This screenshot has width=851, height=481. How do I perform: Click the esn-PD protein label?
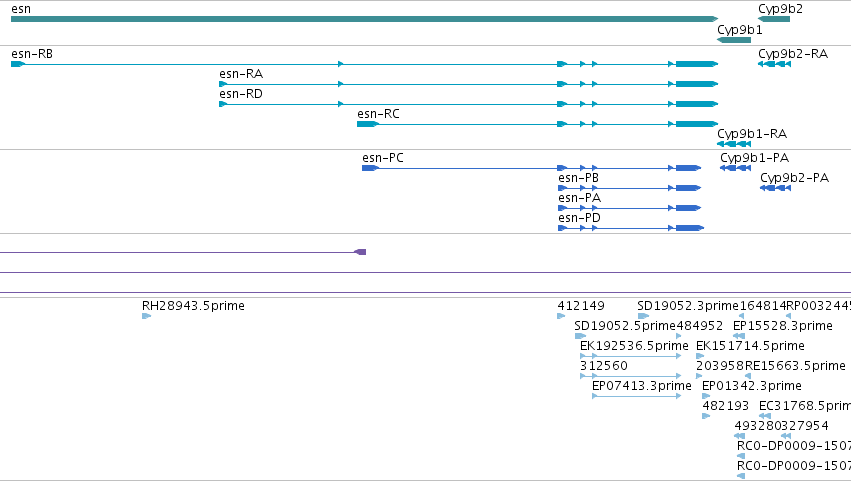click(x=579, y=218)
